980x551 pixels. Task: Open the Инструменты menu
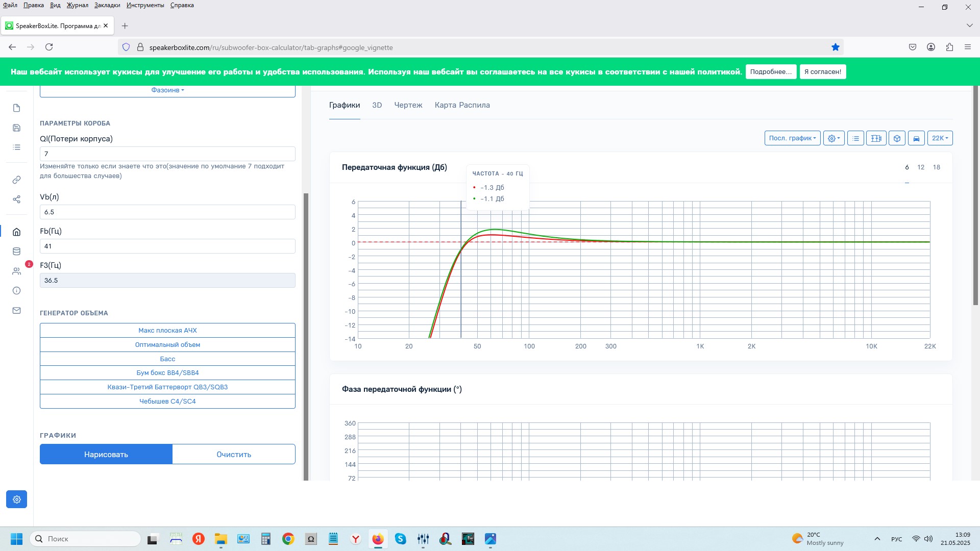[145, 5]
